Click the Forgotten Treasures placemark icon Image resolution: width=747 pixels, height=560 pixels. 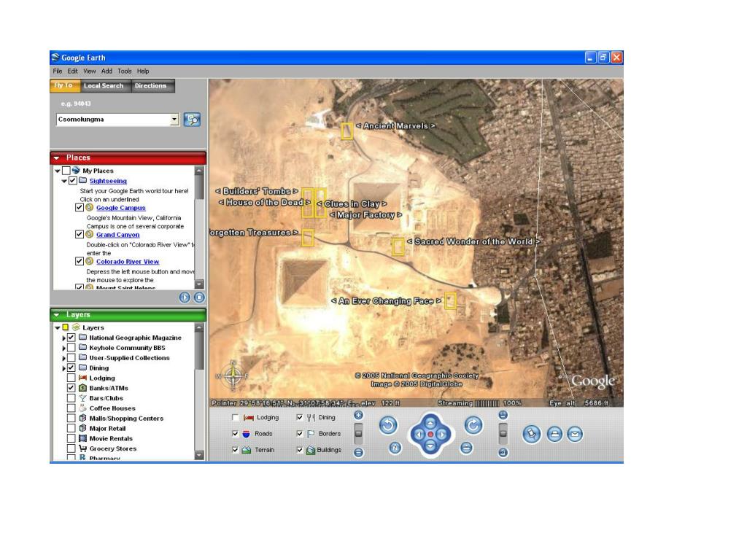click(308, 238)
